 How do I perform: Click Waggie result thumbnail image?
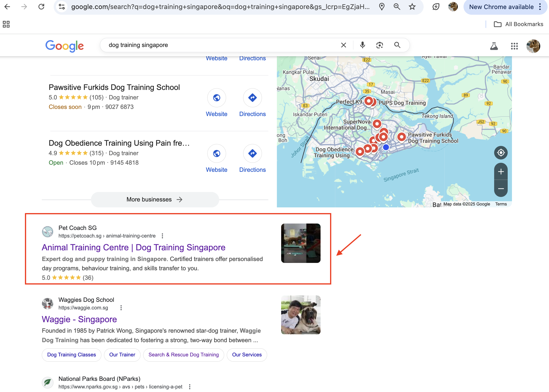click(x=301, y=315)
